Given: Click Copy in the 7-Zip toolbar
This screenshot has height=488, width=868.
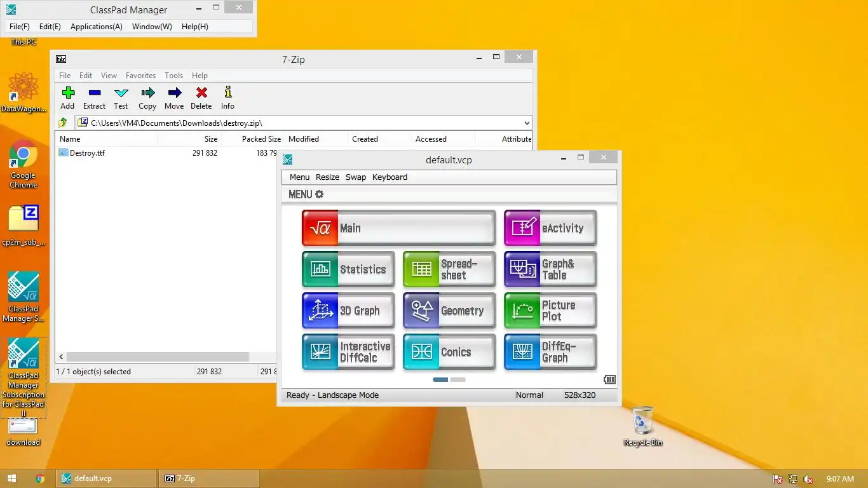Looking at the screenshot, I should (x=147, y=98).
